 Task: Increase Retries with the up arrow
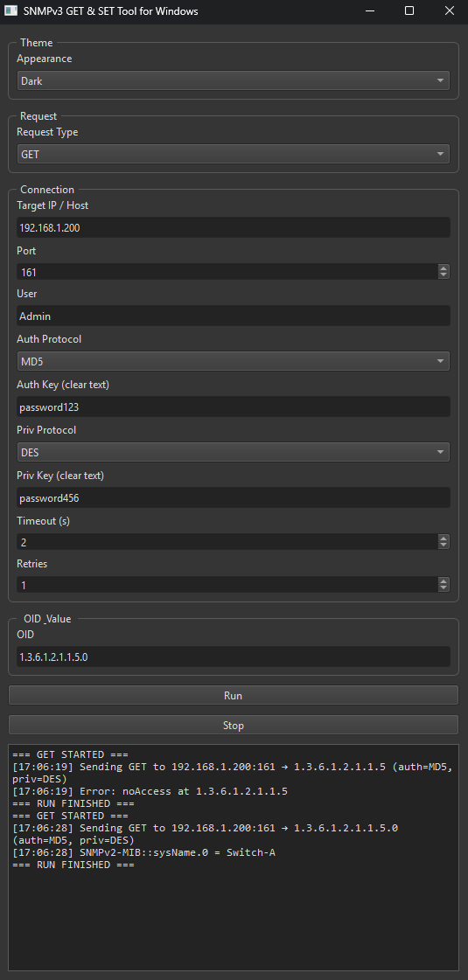click(x=444, y=581)
